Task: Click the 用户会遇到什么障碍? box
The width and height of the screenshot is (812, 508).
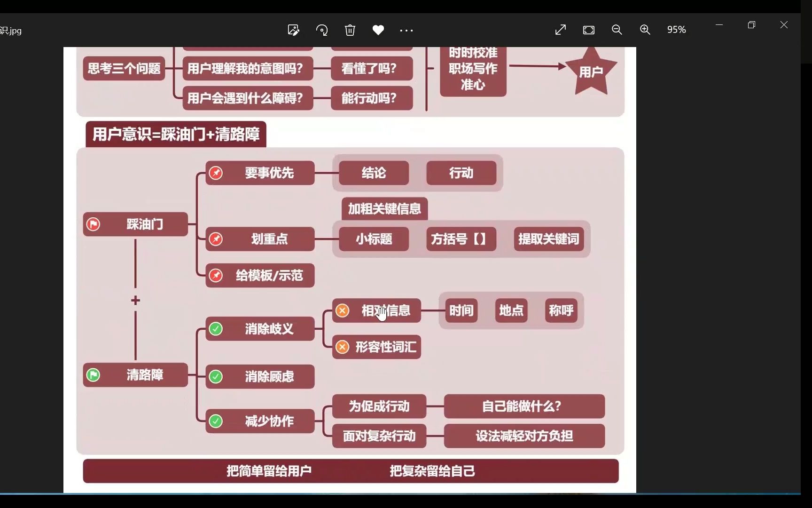Action: click(248, 98)
